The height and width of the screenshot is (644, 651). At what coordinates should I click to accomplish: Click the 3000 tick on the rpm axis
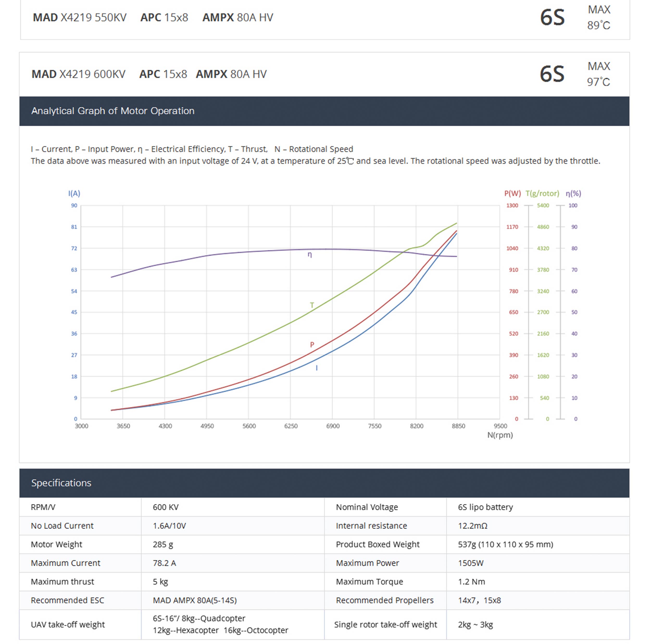(x=82, y=426)
